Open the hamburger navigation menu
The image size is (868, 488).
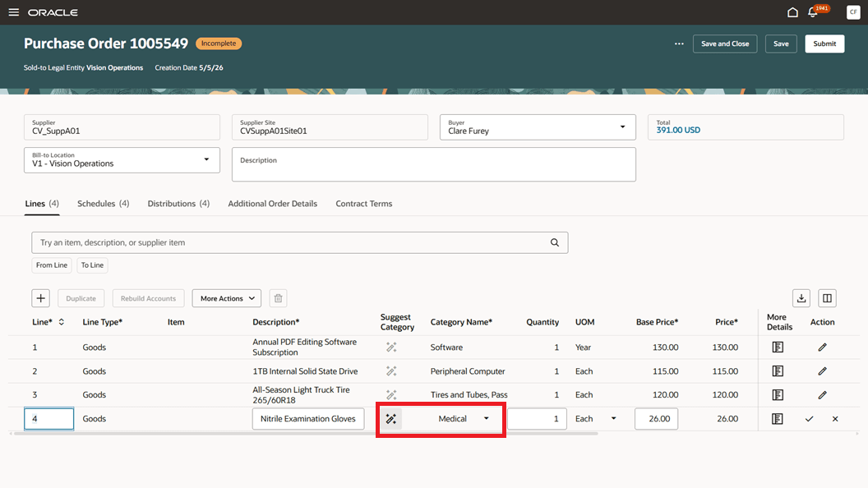[13, 12]
